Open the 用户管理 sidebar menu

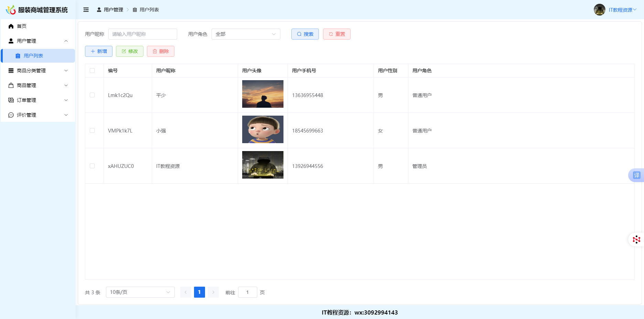click(x=38, y=41)
